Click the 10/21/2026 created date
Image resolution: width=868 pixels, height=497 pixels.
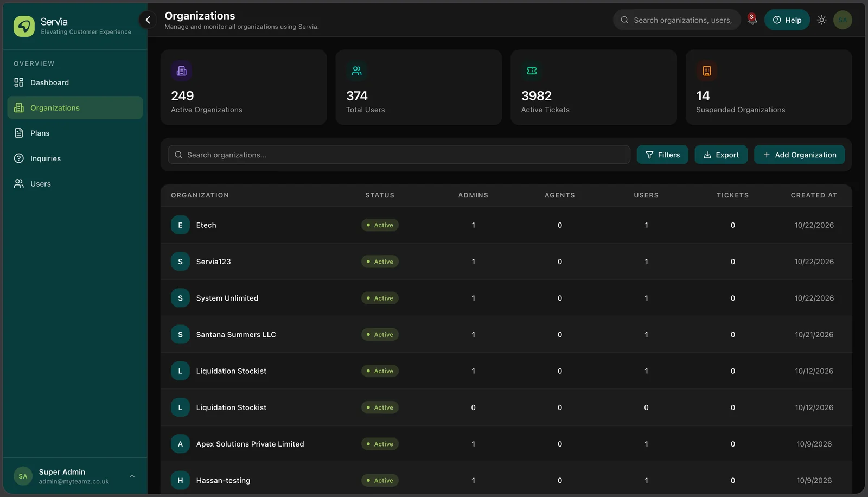pyautogui.click(x=814, y=335)
